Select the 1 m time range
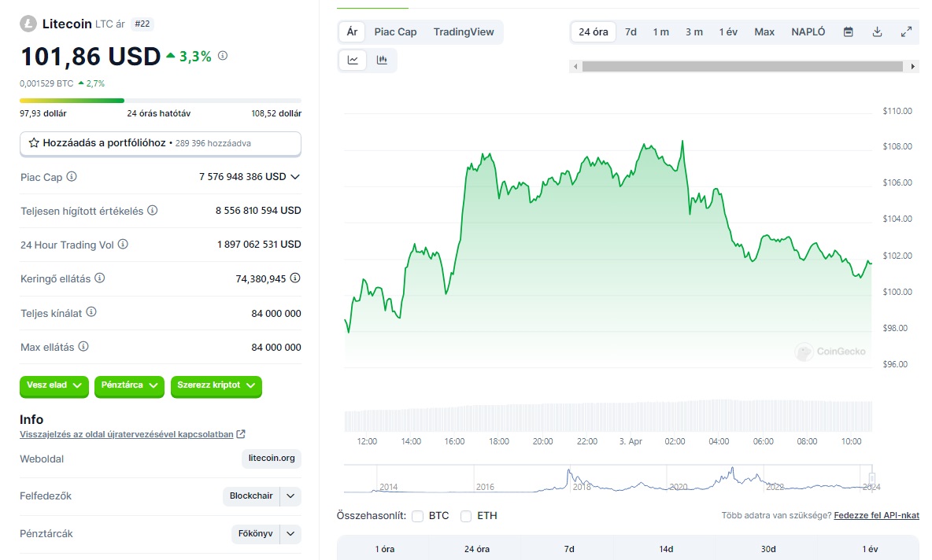This screenshot has height=560, width=932. 661,32
